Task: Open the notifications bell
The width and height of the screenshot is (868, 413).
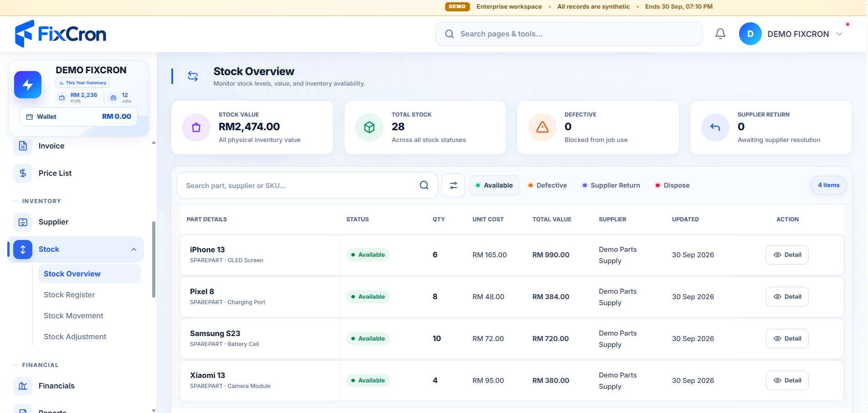Action: (x=720, y=34)
